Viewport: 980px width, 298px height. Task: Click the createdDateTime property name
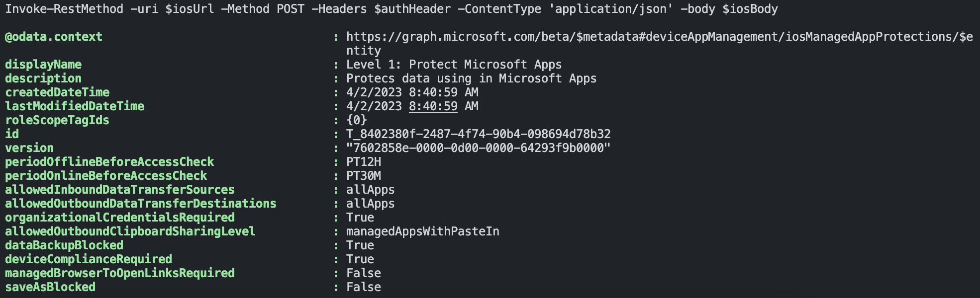(57, 92)
